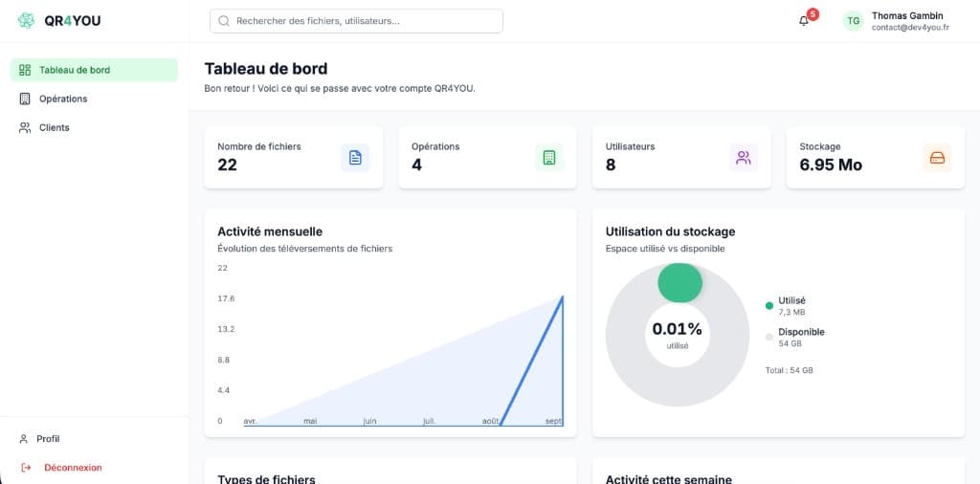Image resolution: width=980 pixels, height=484 pixels.
Task: Click the Disponible legend label
Action: pos(801,332)
